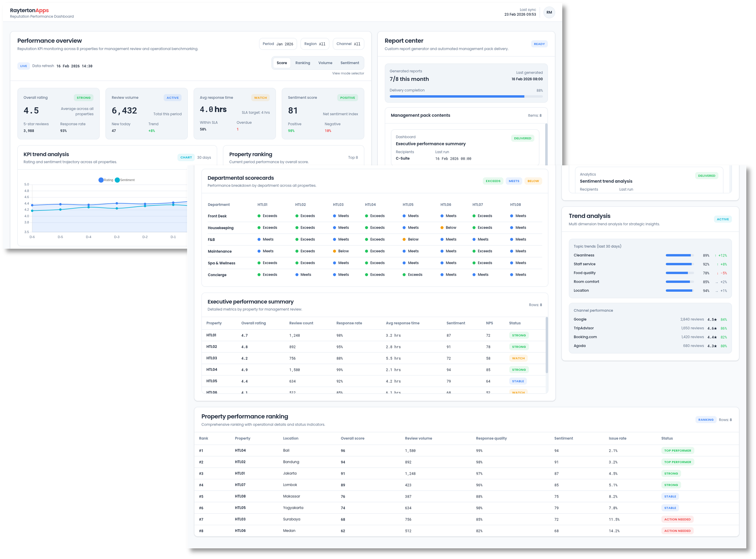Click the READY badge in Report center
This screenshot has width=756, height=559.
point(539,44)
